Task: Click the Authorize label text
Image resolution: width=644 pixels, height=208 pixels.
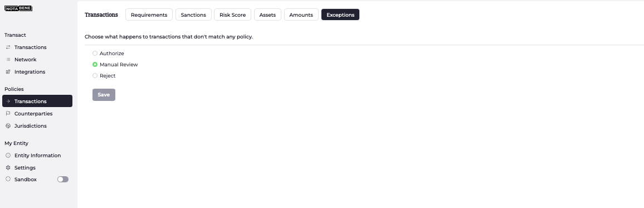Action: (112, 54)
